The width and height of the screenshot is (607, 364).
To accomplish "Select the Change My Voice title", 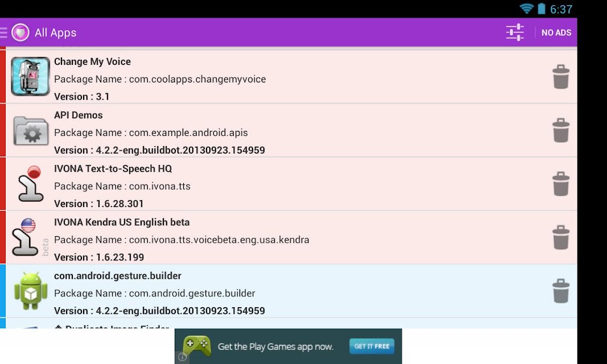I will (x=92, y=61).
